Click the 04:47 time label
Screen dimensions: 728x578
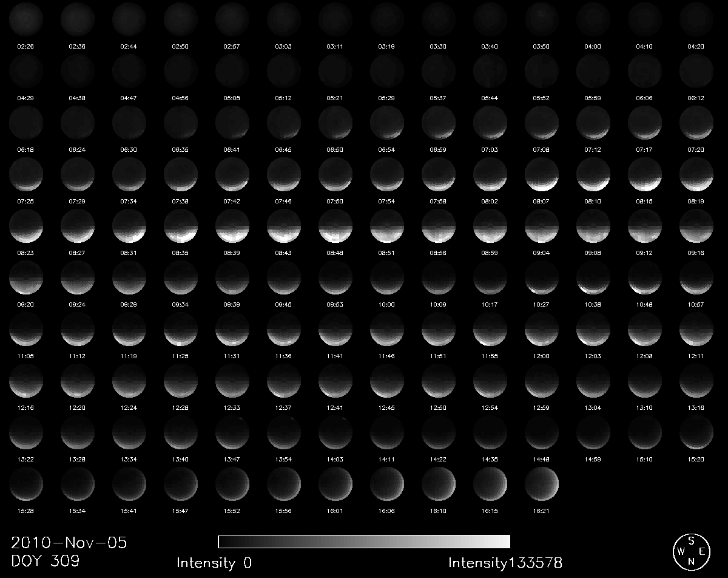point(129,98)
